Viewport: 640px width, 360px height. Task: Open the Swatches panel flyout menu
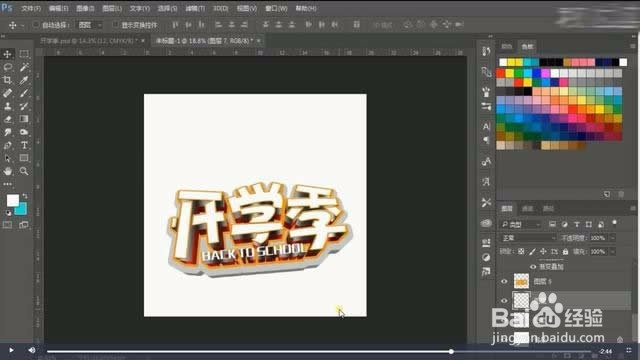click(x=632, y=46)
